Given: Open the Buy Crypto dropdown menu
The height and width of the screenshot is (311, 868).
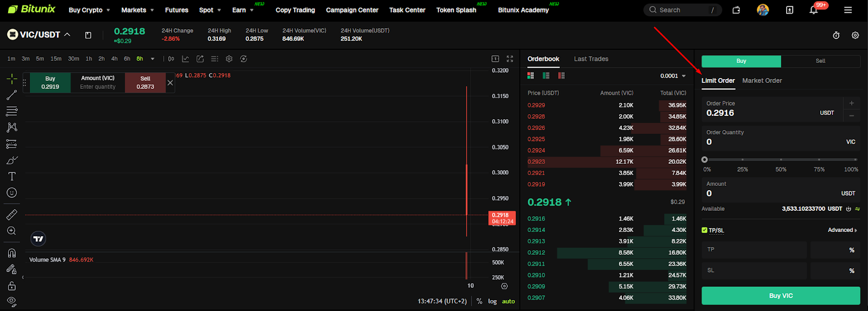Looking at the screenshot, I should (89, 10).
